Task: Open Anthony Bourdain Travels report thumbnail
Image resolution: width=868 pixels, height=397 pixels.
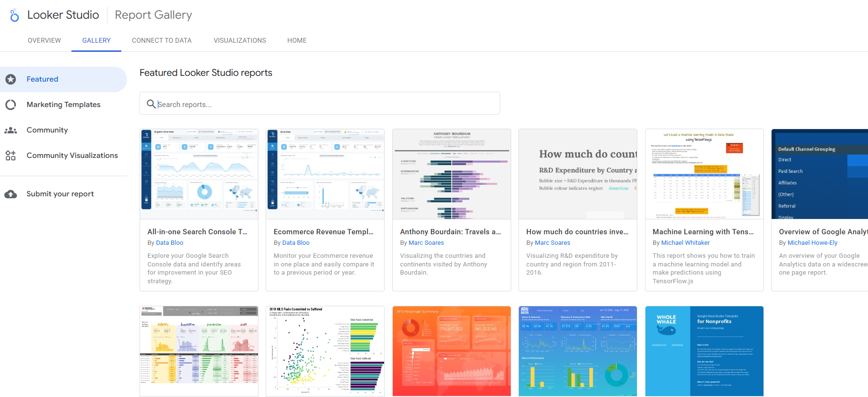Action: click(452, 174)
